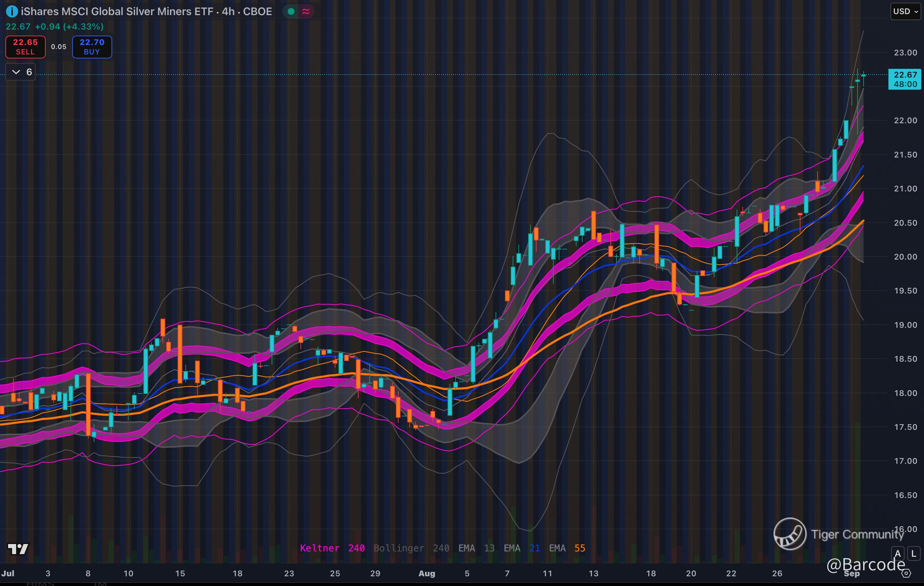Click the Aug label on the time axis
This screenshot has height=586, width=924.
[427, 573]
